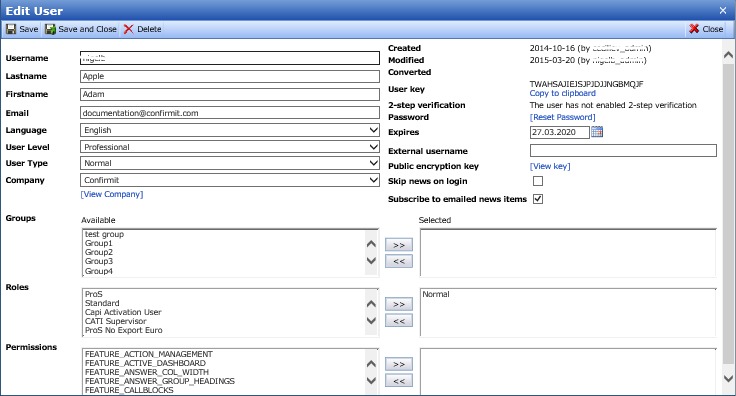This screenshot has width=736, height=396.
Task: Click the Save and Close button
Action: pos(81,29)
